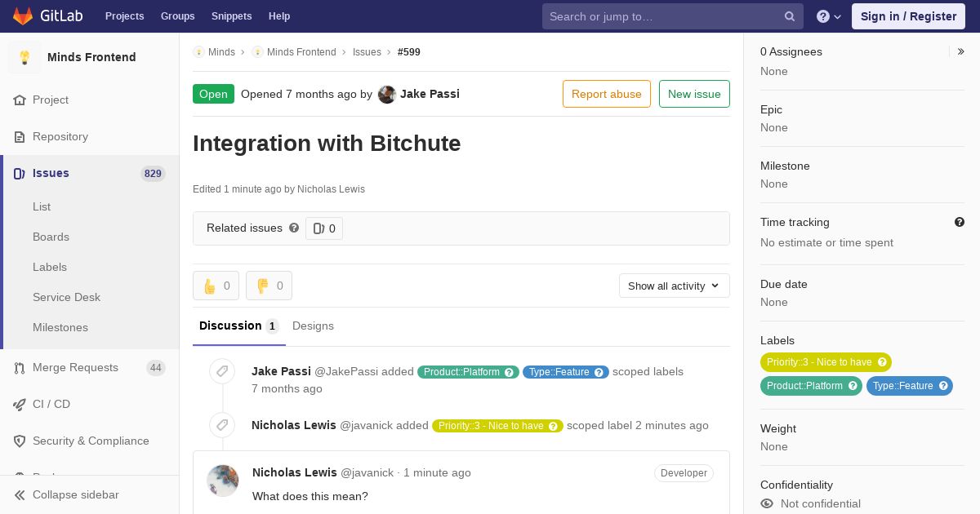
Task: Switch to the Designs tab
Action: [x=313, y=326]
